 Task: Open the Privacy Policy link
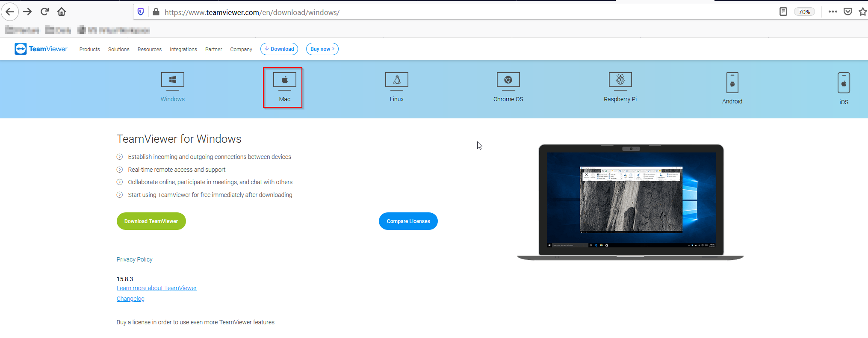click(134, 259)
